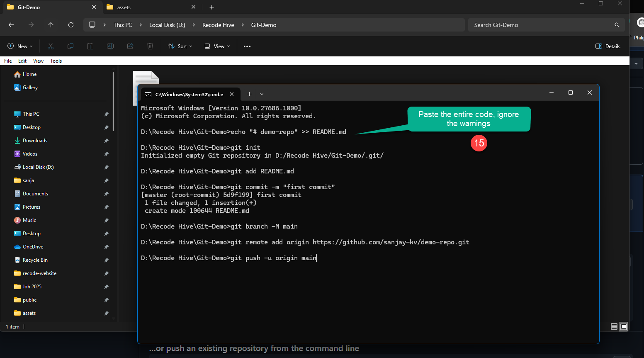Open Gallery from the sidebar
Screen dimensions: 644x358
point(29,88)
